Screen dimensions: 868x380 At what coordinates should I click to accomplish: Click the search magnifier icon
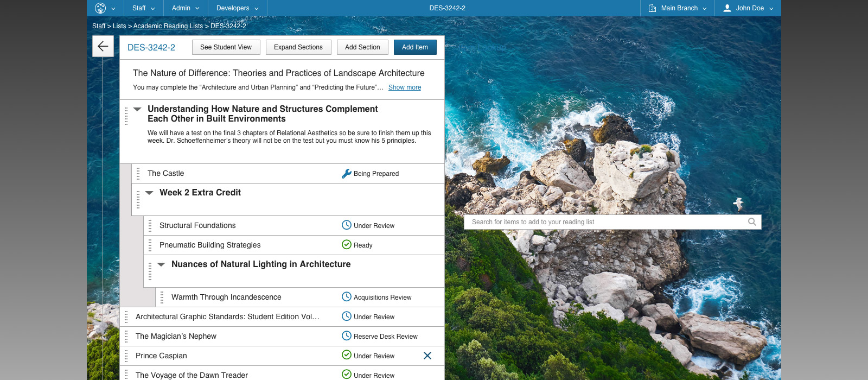(752, 221)
